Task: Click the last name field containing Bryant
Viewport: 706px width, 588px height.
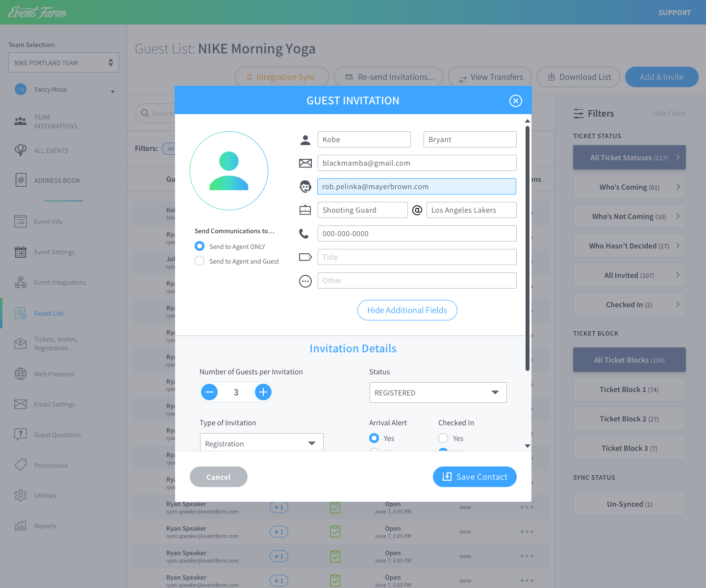Action: (470, 140)
